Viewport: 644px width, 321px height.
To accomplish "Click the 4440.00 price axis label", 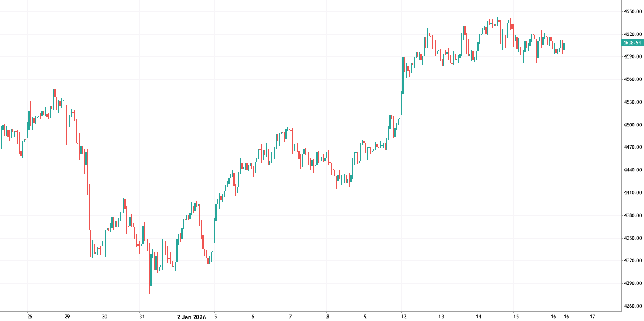I will tap(632, 170).
